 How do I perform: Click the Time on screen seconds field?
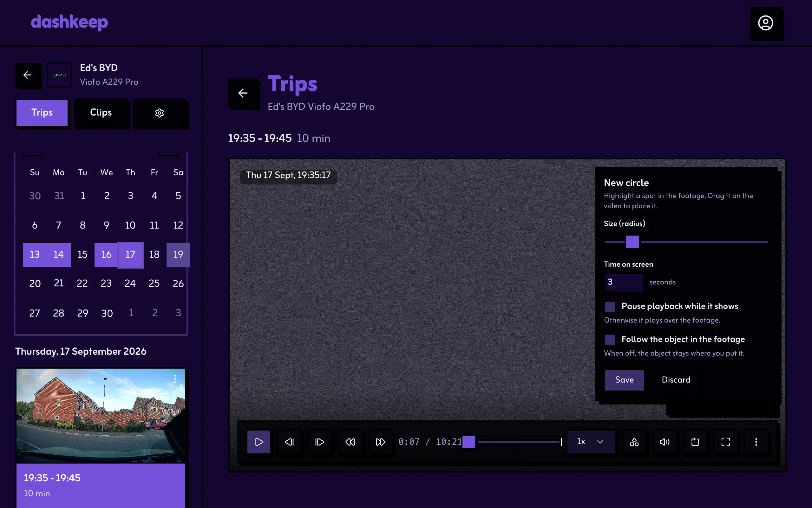[624, 282]
